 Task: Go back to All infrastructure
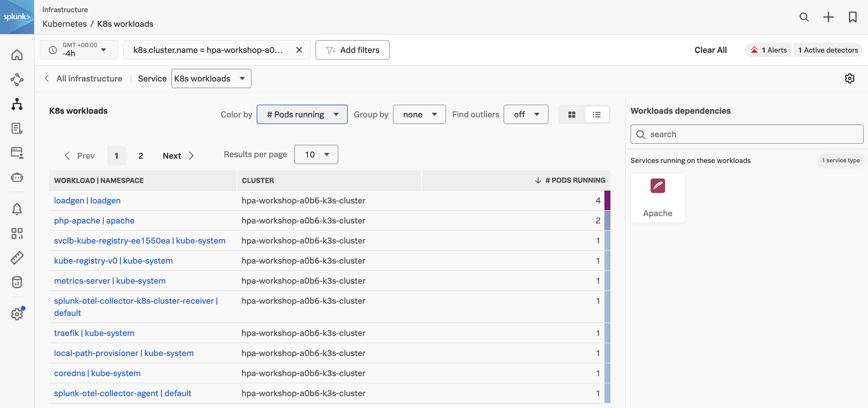(x=84, y=78)
